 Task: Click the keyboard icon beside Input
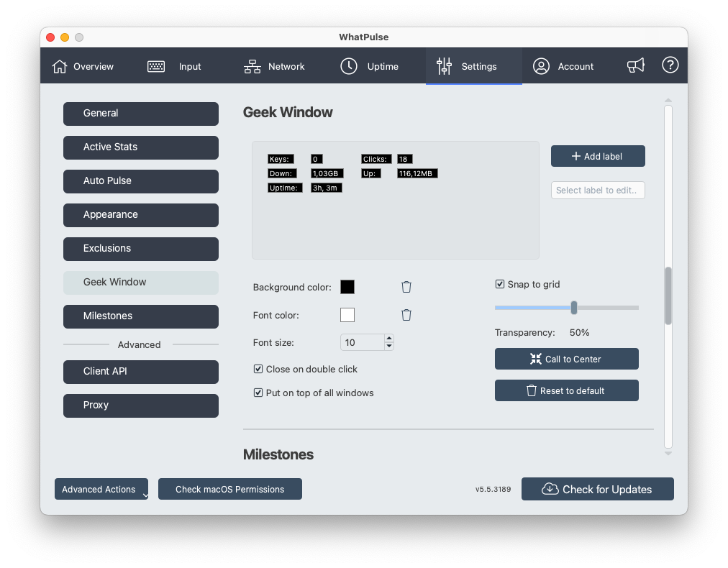156,66
